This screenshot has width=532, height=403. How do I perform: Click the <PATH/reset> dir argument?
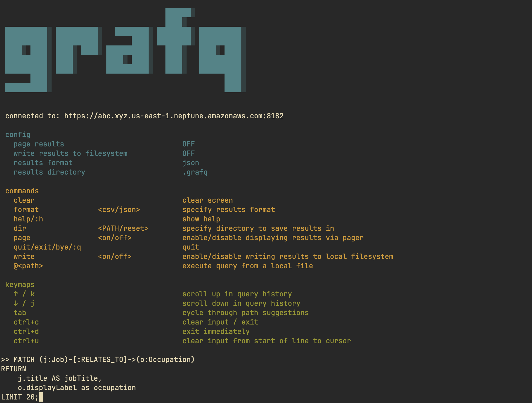[x=123, y=228]
